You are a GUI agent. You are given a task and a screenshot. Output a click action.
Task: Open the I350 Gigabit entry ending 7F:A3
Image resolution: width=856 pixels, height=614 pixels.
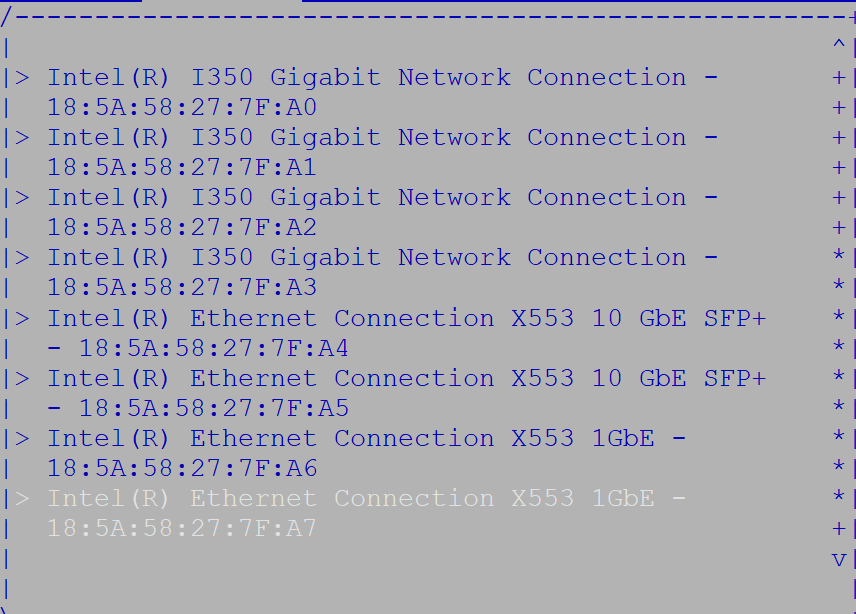pyautogui.click(x=382, y=272)
